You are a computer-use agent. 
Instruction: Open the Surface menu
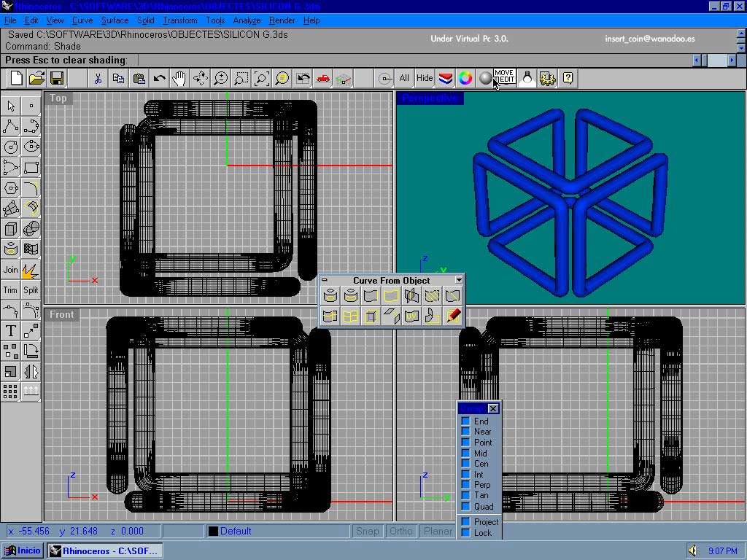point(115,20)
